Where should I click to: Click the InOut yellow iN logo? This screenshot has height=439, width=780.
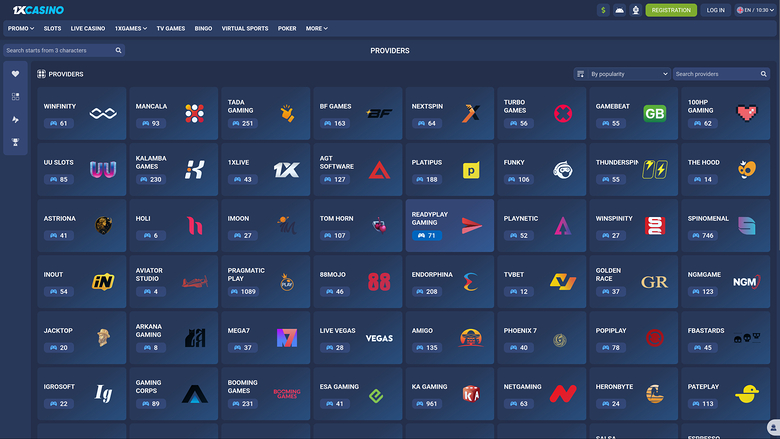click(x=103, y=282)
